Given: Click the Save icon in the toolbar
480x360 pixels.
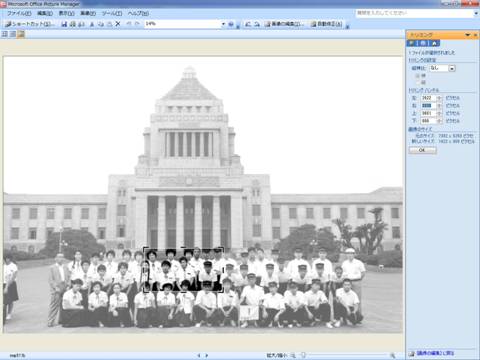Looking at the screenshot, I should [64, 24].
